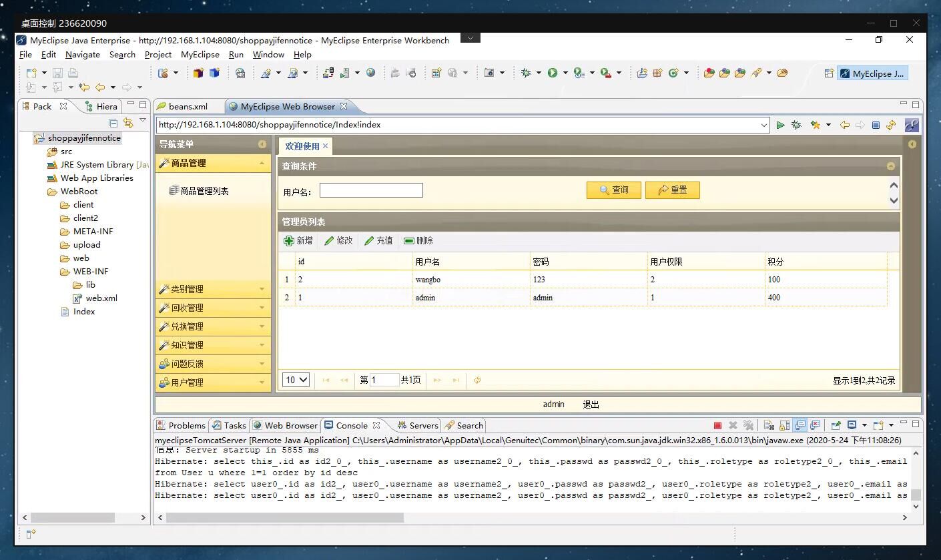This screenshot has width=941, height=560.
Task: Click the browser refresh icon beside pager
Action: pos(477,380)
